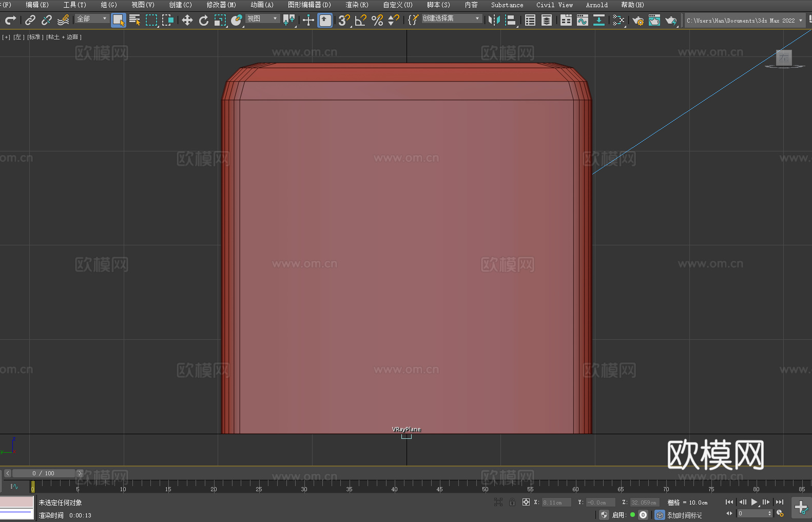Open the 全部 selection filter dropdown
Screen dimensions: 812x522
click(92, 18)
